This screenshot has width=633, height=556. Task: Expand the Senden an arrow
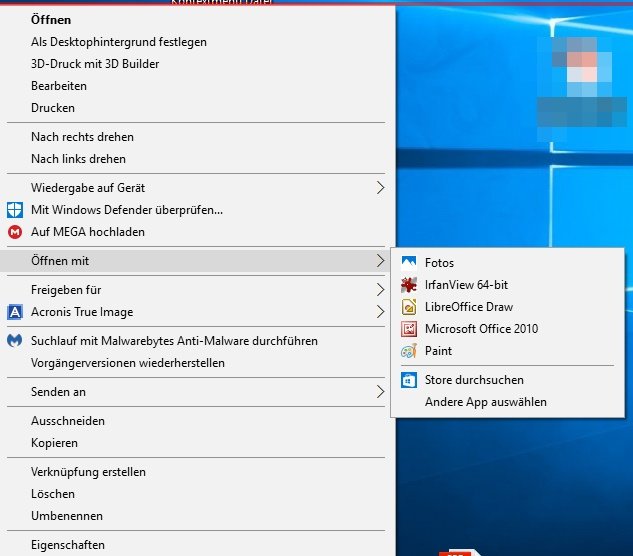click(380, 392)
